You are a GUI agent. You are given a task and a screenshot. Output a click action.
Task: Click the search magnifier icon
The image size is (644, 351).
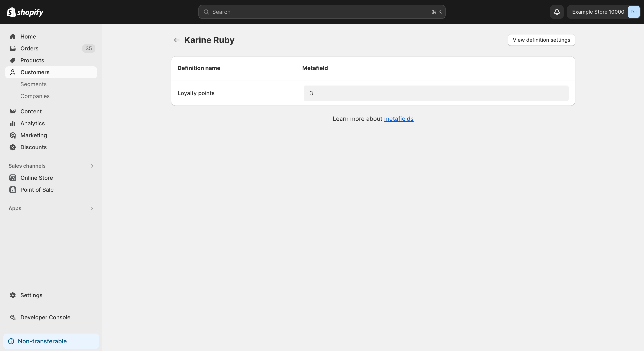click(206, 12)
